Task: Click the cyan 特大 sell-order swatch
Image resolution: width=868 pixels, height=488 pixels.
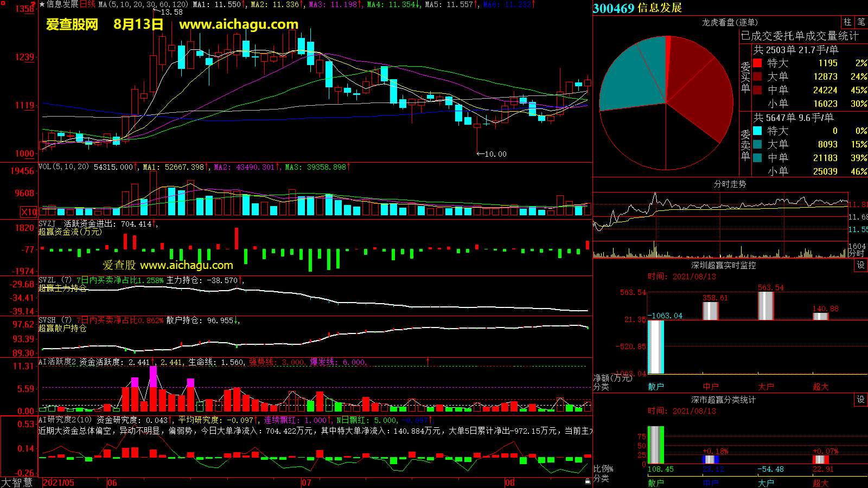Action: point(757,131)
